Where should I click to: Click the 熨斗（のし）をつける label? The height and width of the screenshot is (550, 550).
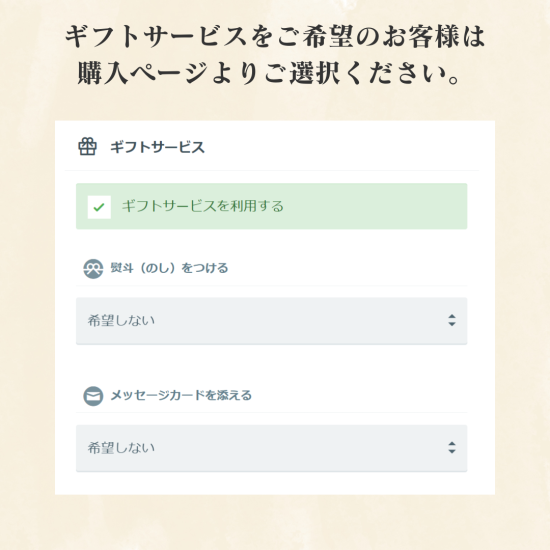click(169, 268)
